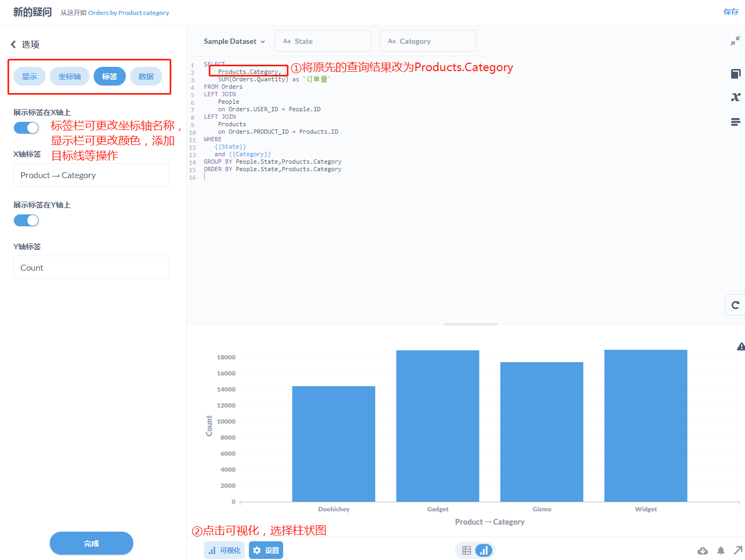Open the SQL snippets panel
This screenshot has height=560, width=745.
[736, 122]
